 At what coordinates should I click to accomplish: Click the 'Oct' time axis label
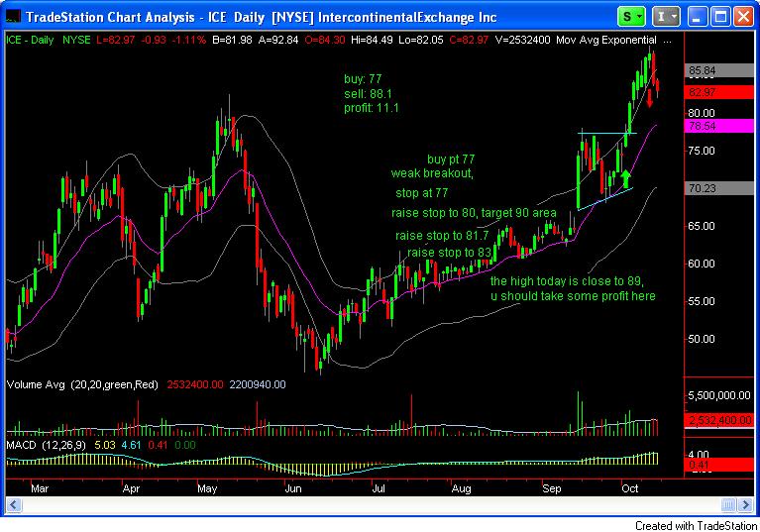coord(629,488)
